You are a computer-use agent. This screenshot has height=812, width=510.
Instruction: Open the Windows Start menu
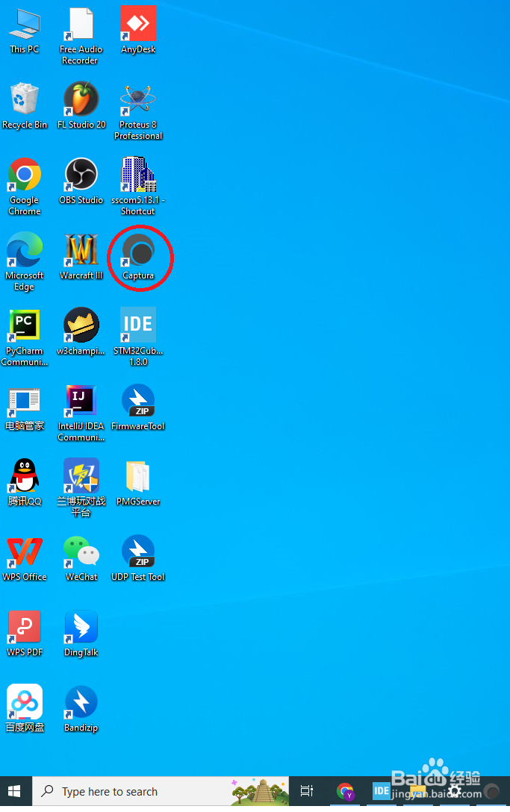pos(14,791)
